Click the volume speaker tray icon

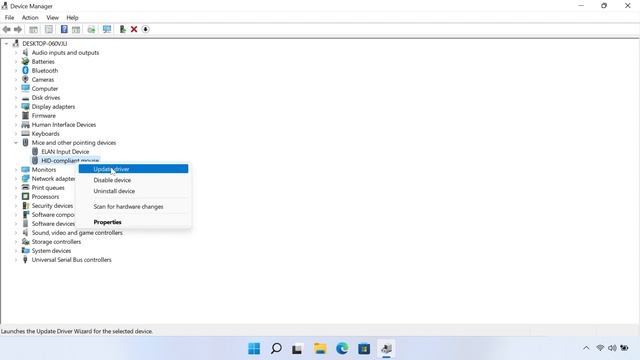click(x=612, y=348)
